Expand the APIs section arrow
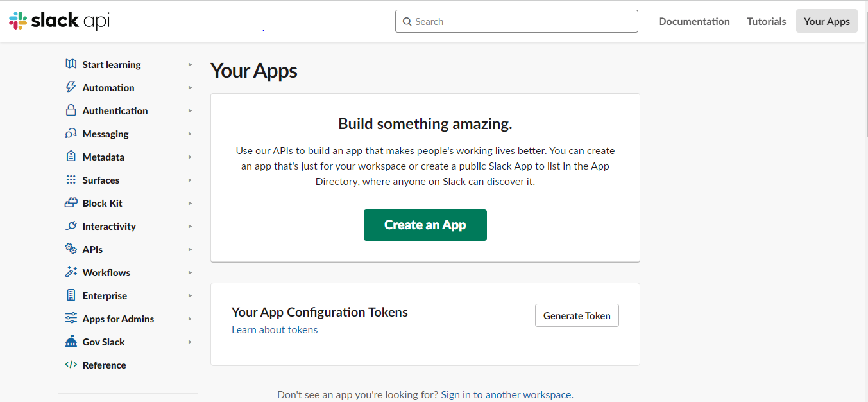The width and height of the screenshot is (868, 402). point(191,249)
